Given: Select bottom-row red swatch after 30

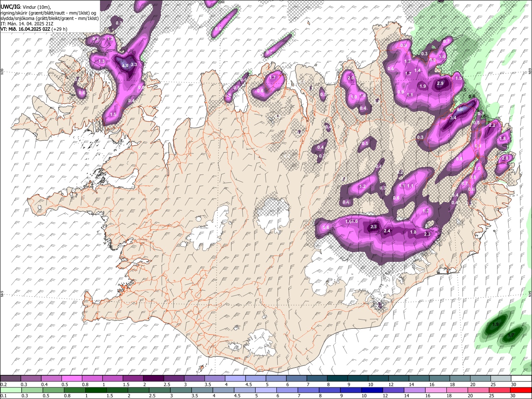Looking at the screenshot, I should point(520,390).
